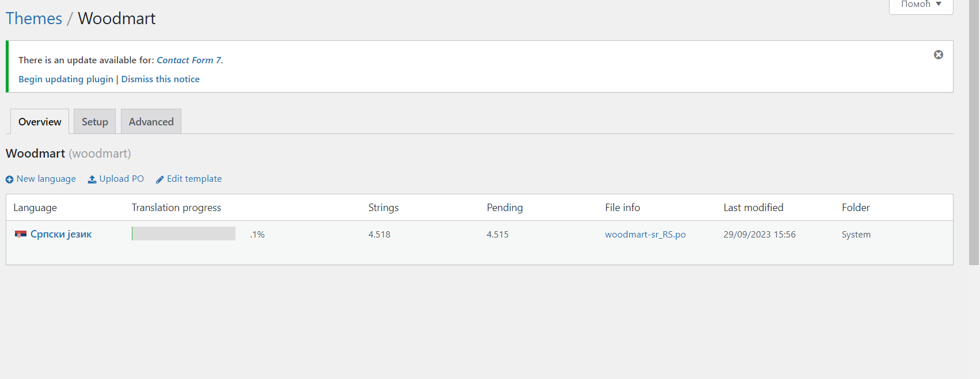Dismiss the update notice with the X icon
Viewport: 980px width, 379px height.
click(x=939, y=55)
